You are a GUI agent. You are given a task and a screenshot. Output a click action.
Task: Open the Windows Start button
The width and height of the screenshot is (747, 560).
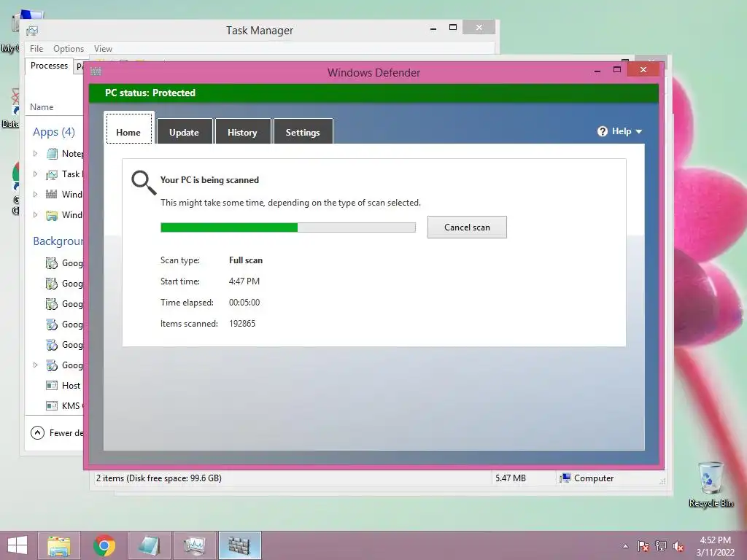click(18, 545)
